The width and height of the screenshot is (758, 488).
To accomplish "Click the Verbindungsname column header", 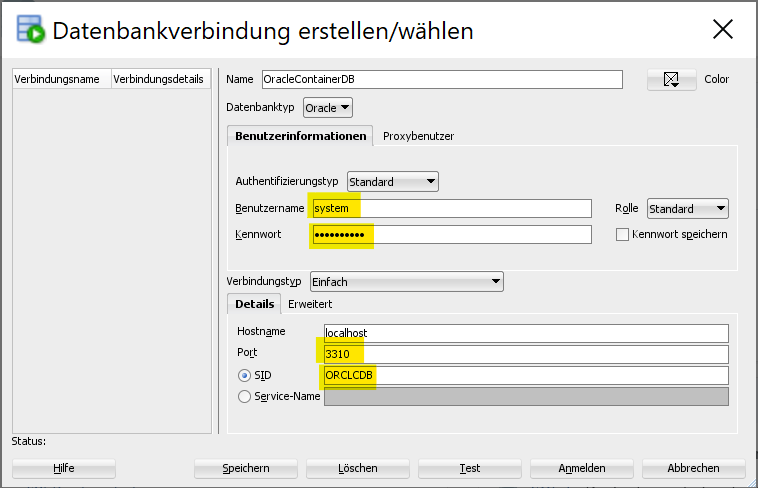I will pyautogui.click(x=62, y=79).
